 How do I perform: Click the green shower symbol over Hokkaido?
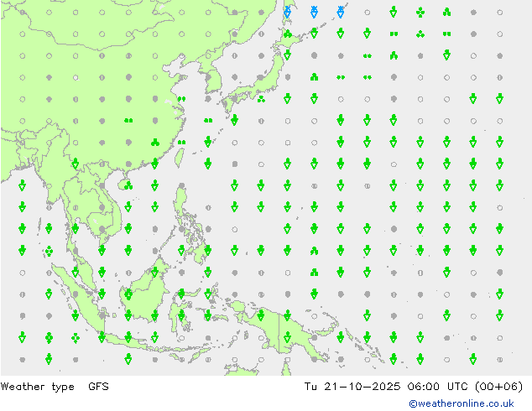point(288,34)
